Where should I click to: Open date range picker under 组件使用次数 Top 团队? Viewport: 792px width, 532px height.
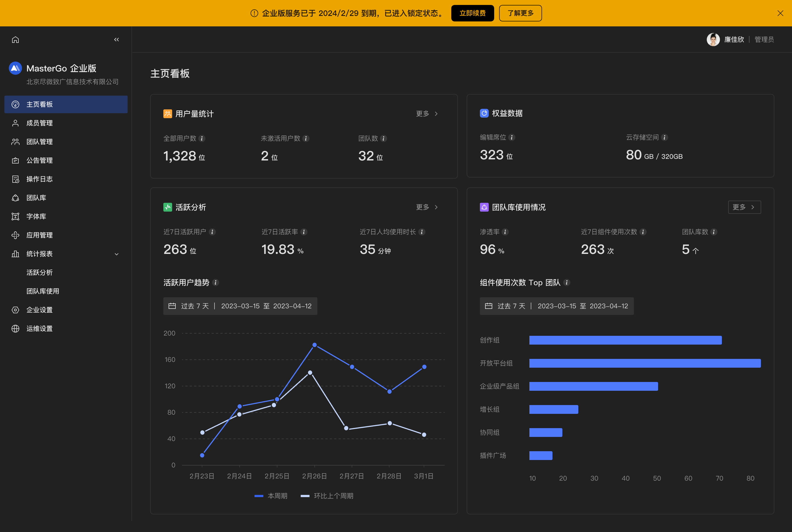(556, 306)
